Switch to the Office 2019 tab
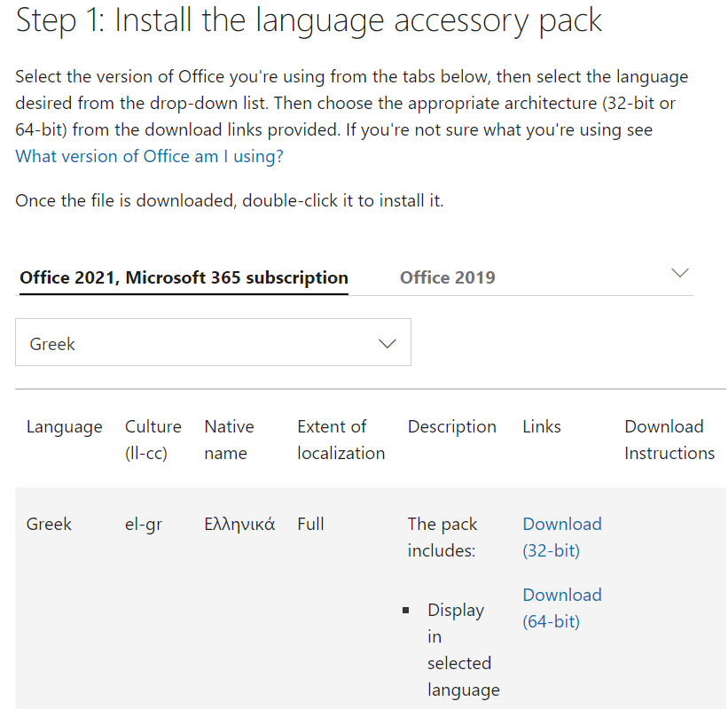Image resolution: width=728 pixels, height=709 pixels. coord(447,277)
